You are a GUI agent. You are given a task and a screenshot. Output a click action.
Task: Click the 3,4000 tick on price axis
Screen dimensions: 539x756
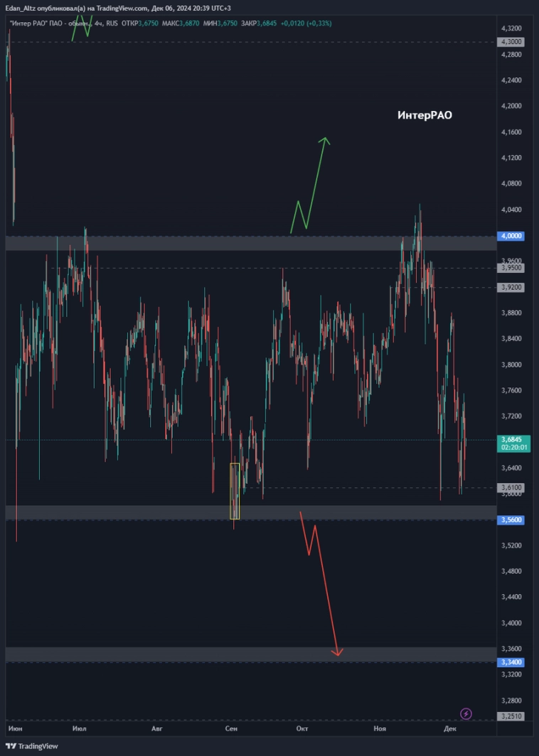511,623
